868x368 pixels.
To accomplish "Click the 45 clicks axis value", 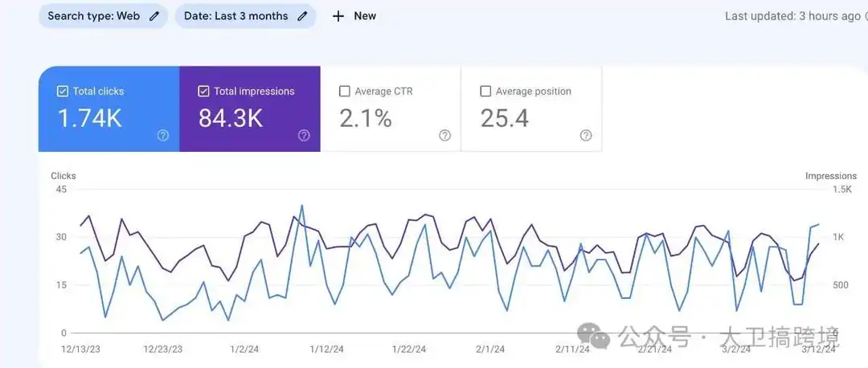I will (x=61, y=190).
